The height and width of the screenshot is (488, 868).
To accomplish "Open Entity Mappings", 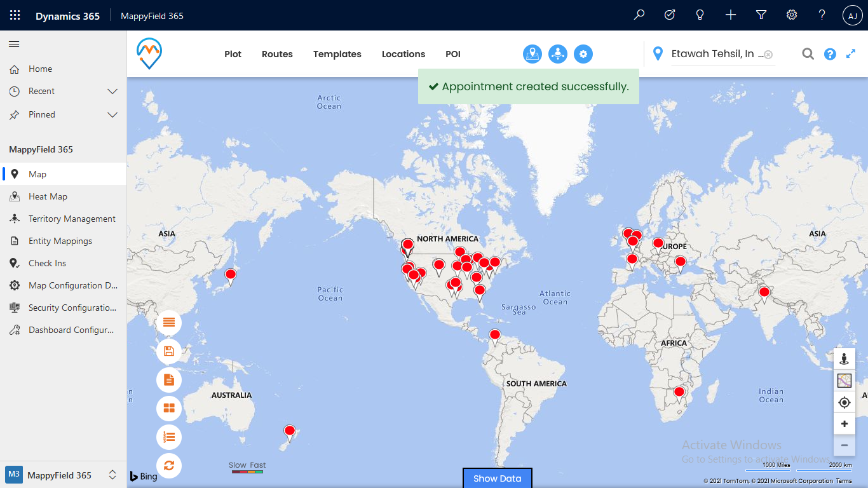I will pyautogui.click(x=64, y=241).
